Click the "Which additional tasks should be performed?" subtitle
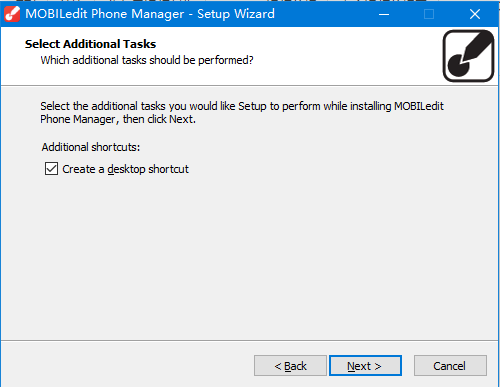This screenshot has width=500, height=387. [147, 60]
